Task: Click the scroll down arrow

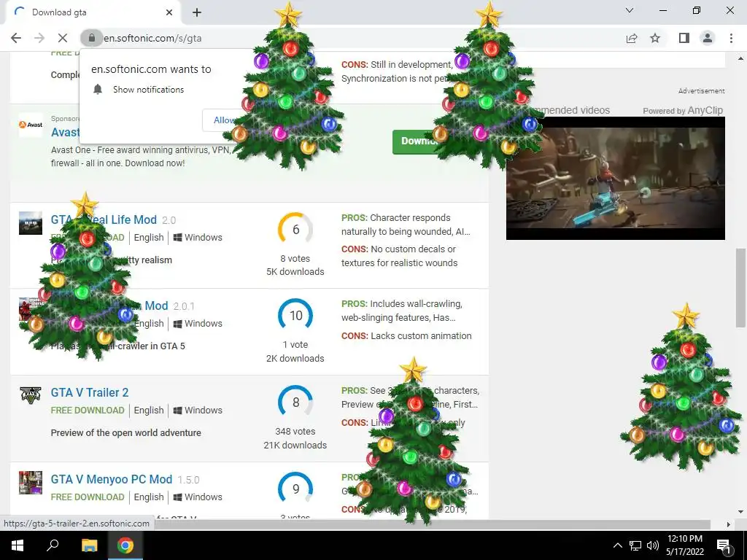Action: (740, 512)
